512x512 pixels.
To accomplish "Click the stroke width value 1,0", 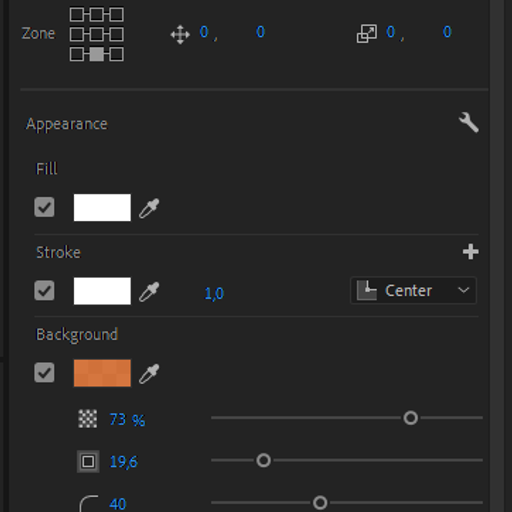I will [214, 293].
